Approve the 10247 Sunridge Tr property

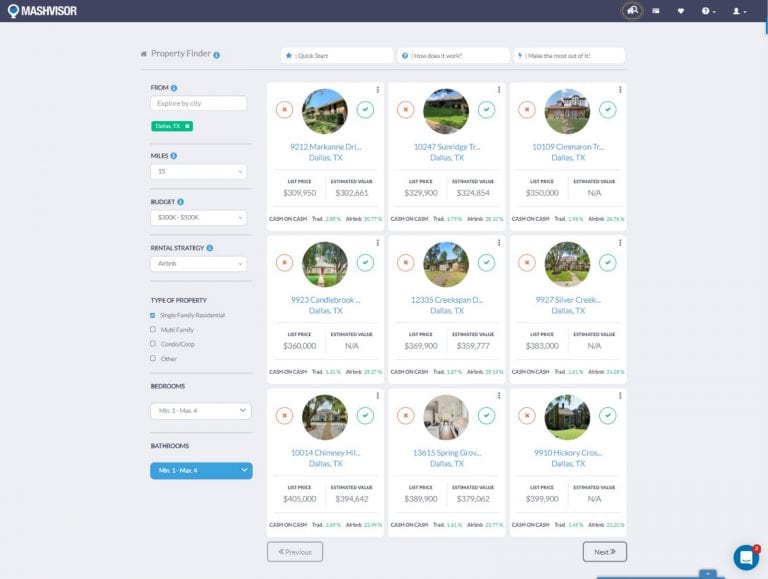[486, 109]
